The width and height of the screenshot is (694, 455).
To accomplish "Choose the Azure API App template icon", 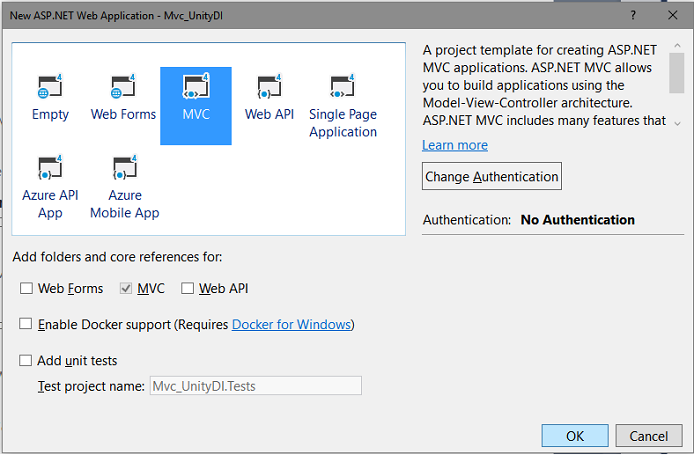I will tap(50, 167).
